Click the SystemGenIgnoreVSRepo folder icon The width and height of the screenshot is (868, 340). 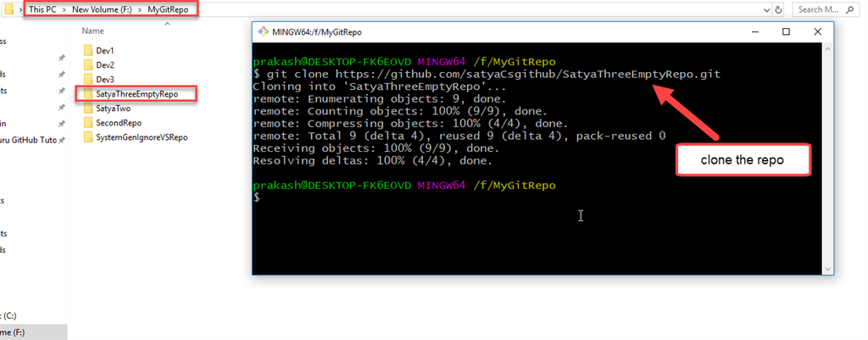tap(88, 137)
